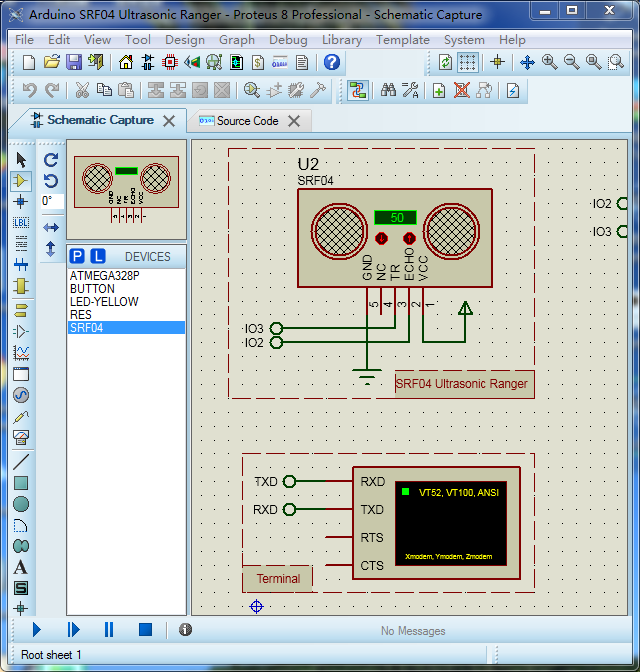Select BUTTON in the devices list
Image resolution: width=640 pixels, height=672 pixels.
click(x=126, y=288)
